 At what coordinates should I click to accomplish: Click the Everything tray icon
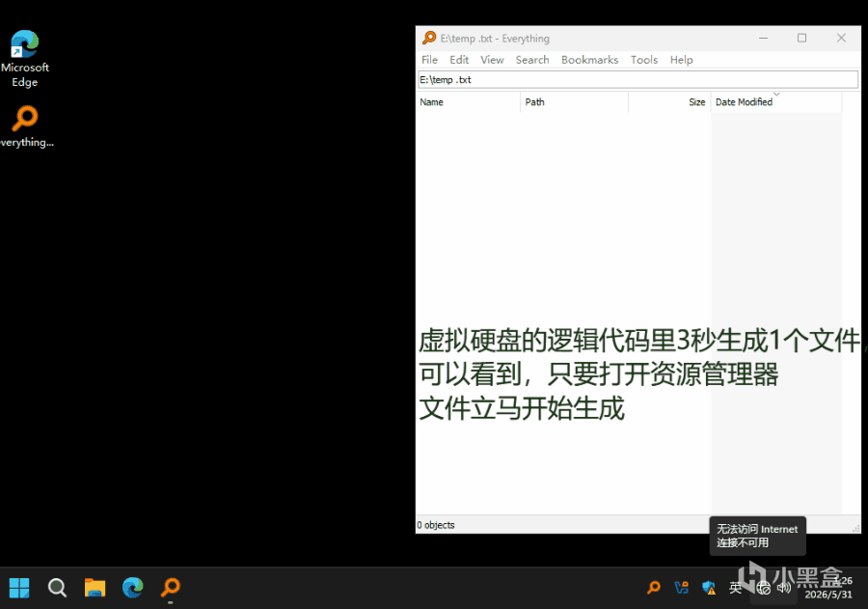[654, 588]
